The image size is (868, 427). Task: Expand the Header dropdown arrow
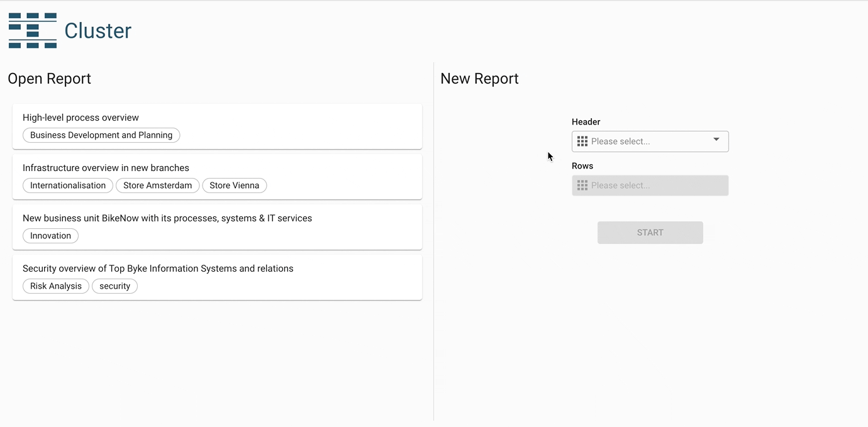click(716, 140)
